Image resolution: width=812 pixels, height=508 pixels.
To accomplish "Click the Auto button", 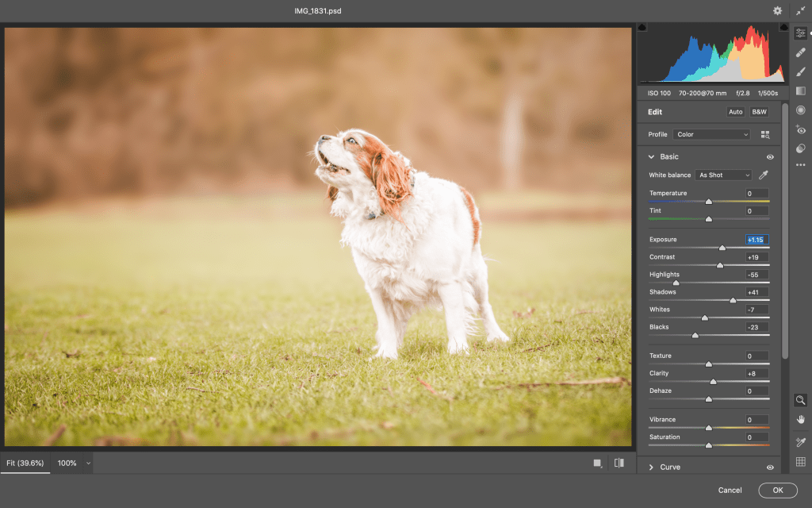I will pyautogui.click(x=736, y=112).
